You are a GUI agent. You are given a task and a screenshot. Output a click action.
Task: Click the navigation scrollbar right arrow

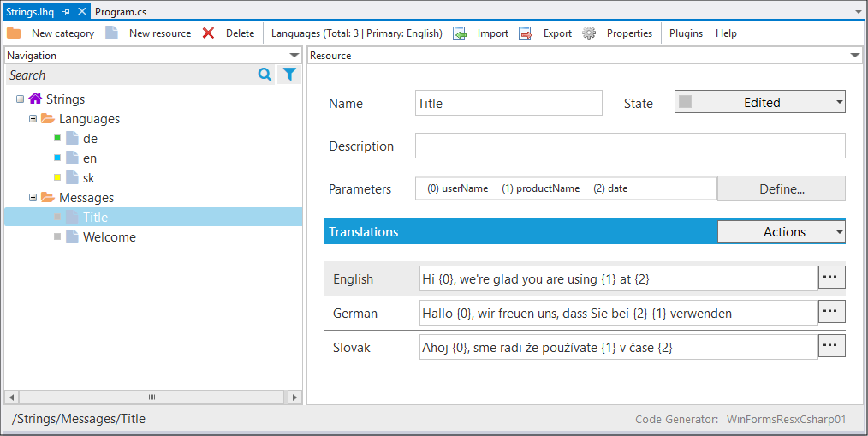pyautogui.click(x=294, y=397)
